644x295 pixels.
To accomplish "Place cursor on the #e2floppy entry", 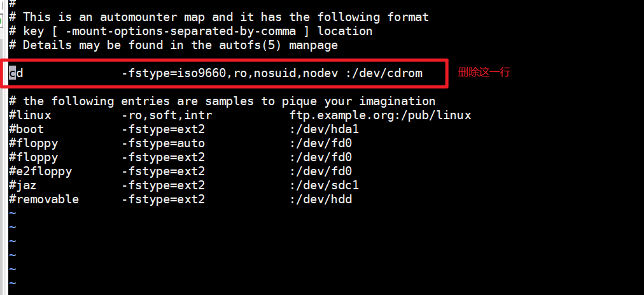I will [40, 171].
